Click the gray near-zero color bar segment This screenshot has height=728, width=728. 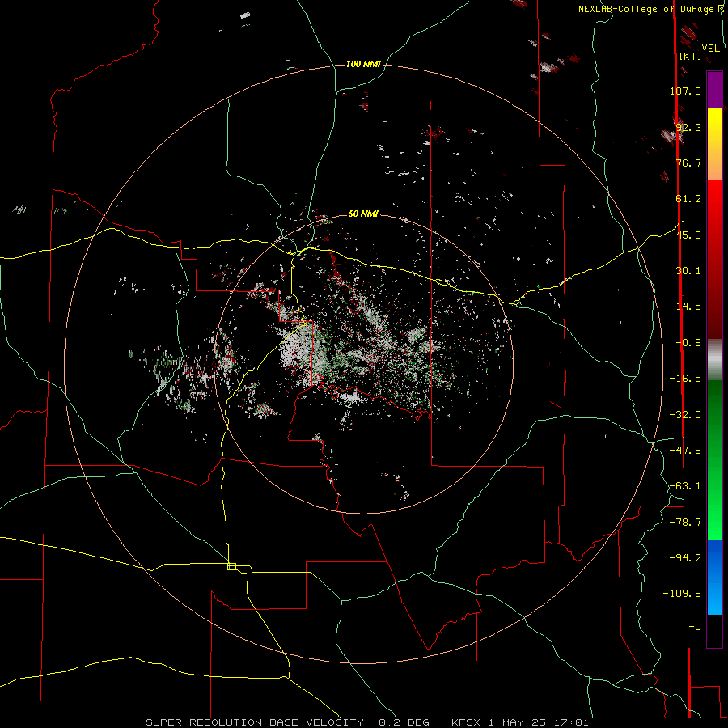[x=714, y=360]
